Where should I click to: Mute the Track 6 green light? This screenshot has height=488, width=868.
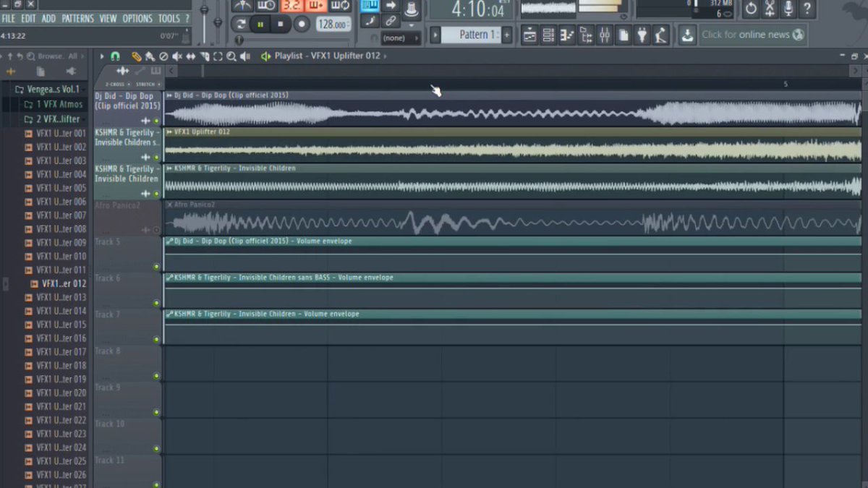156,303
